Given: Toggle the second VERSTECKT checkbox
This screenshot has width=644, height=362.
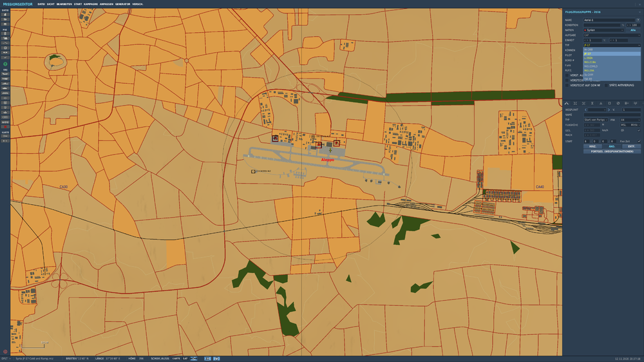Looking at the screenshot, I should point(567,80).
